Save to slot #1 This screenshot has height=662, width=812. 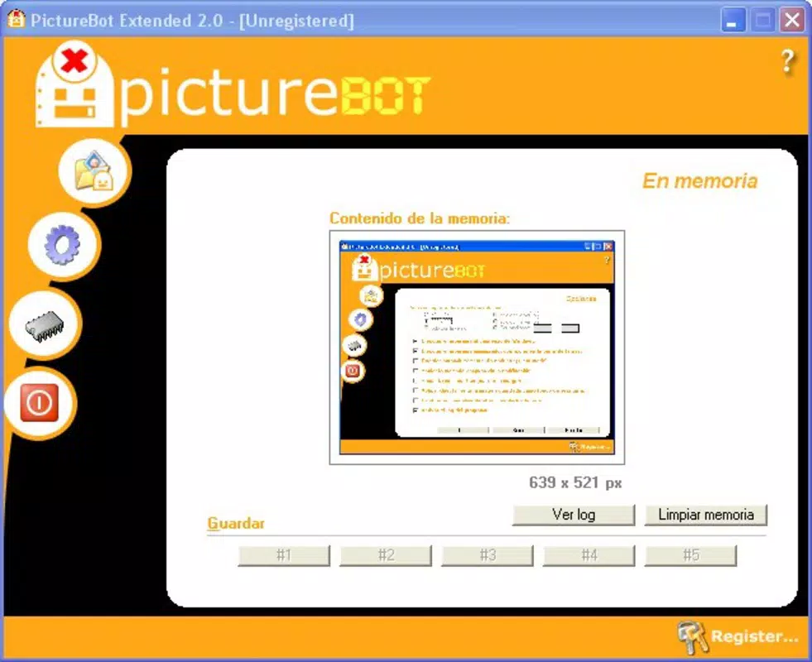(284, 555)
